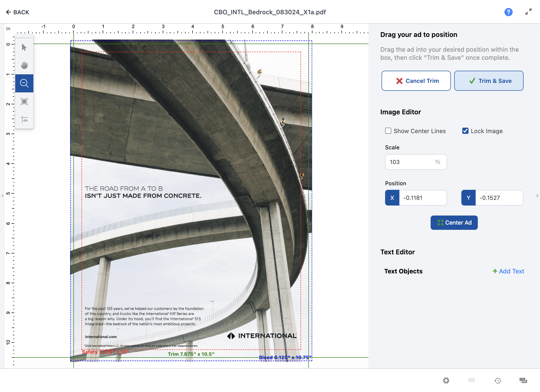Screen dimensions: 540x392
Task: Click the blue Bleed 8.125" x 10.75" label
Action: (x=285, y=357)
